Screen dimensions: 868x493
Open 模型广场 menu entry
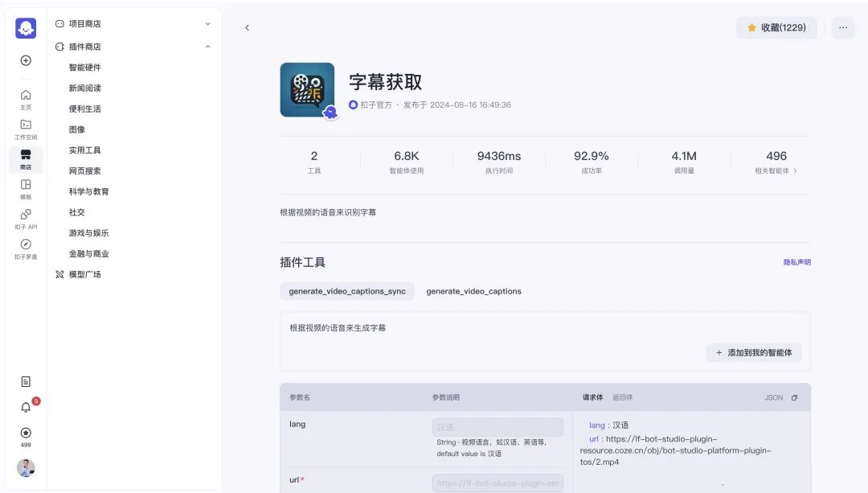point(84,274)
